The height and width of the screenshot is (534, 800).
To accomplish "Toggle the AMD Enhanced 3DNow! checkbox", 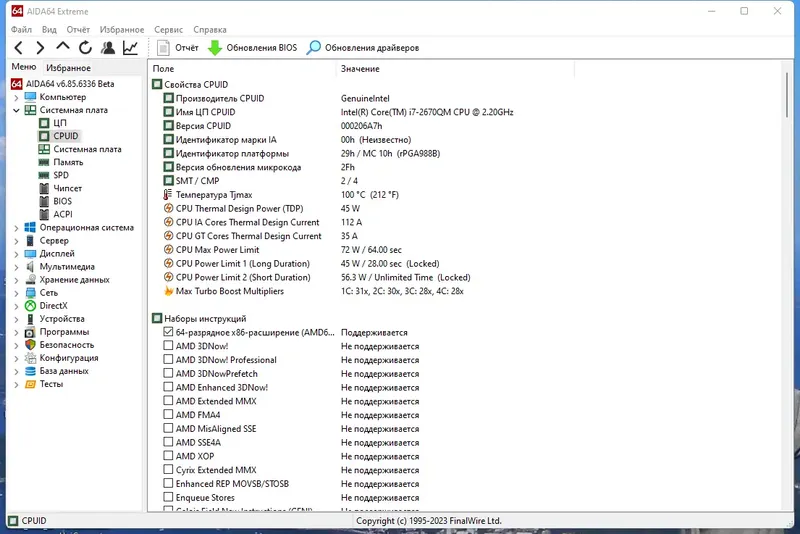I will 168,387.
